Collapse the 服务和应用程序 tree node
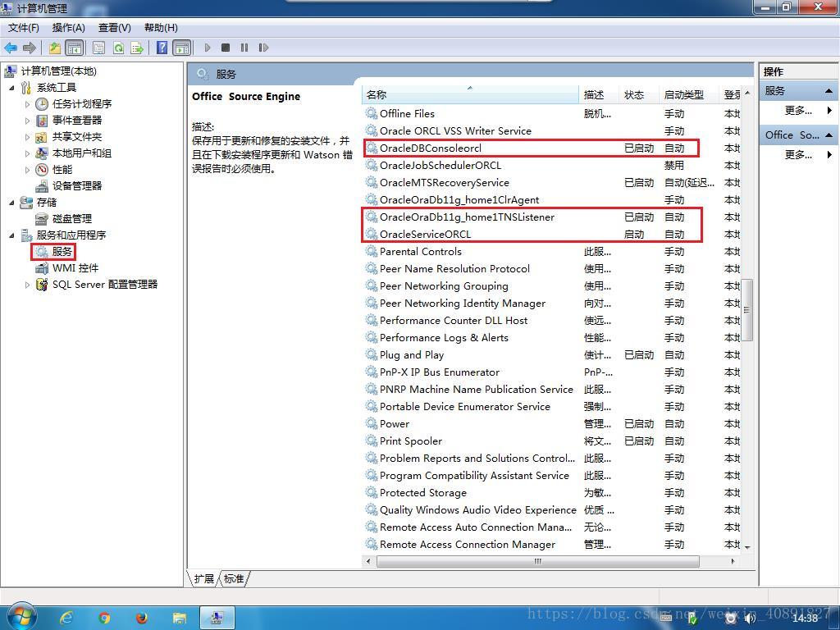 tap(11, 235)
